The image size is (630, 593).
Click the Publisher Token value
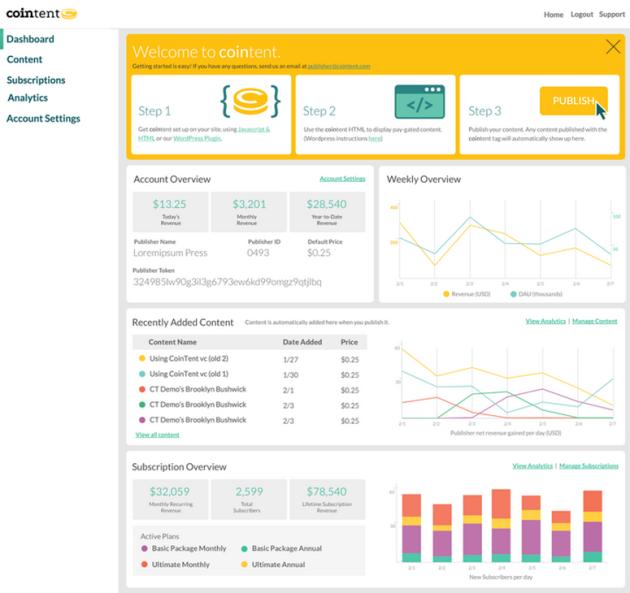point(227,282)
